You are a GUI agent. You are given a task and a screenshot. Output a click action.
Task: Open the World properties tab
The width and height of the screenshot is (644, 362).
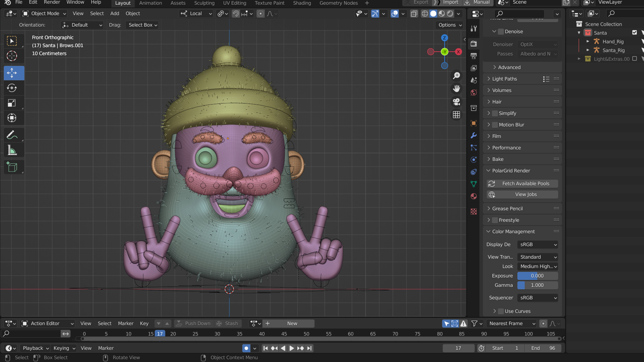point(474,93)
